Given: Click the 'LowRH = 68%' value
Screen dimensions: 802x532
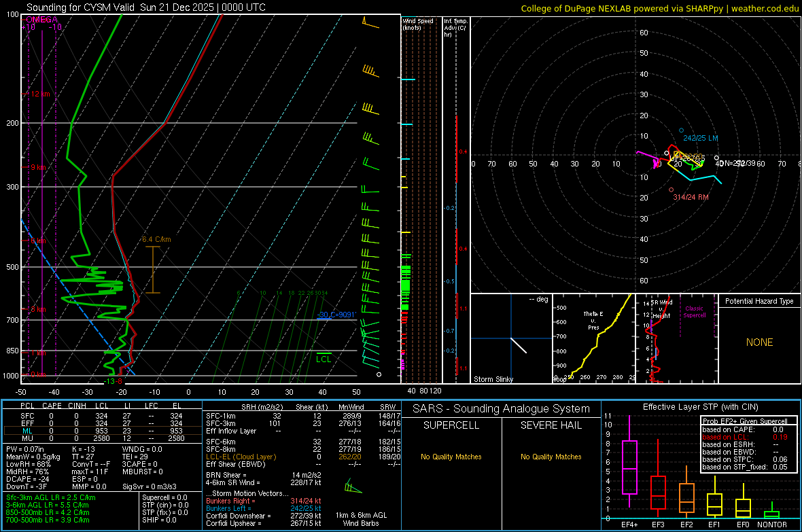Looking at the screenshot, I should point(29,464).
